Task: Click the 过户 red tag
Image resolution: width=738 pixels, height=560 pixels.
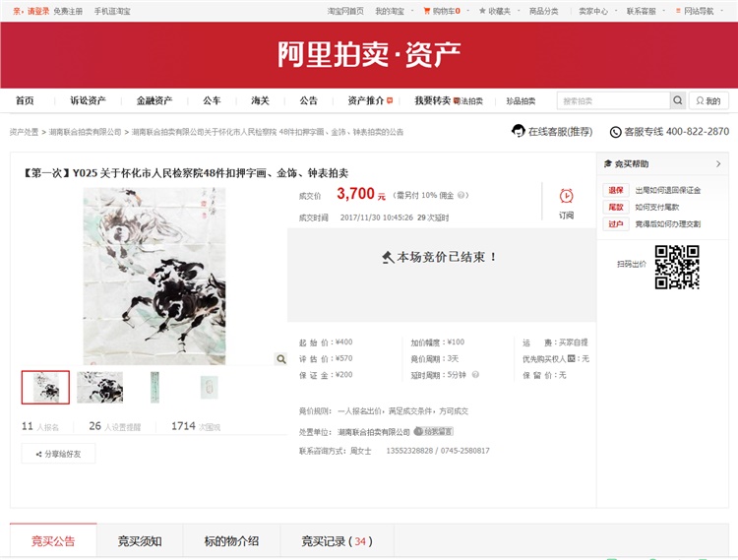Action: (616, 224)
